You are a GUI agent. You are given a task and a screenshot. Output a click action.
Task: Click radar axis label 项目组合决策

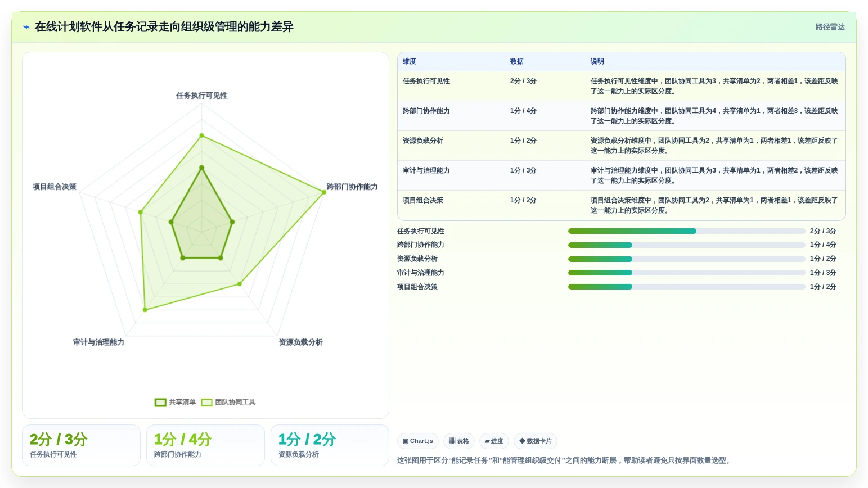pos(55,187)
